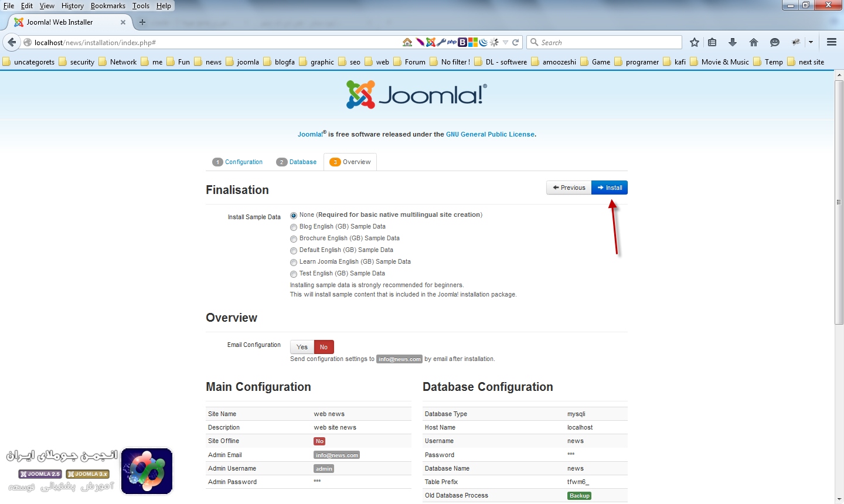Open the bookmarks list icon
The image size is (844, 504).
tap(712, 42)
